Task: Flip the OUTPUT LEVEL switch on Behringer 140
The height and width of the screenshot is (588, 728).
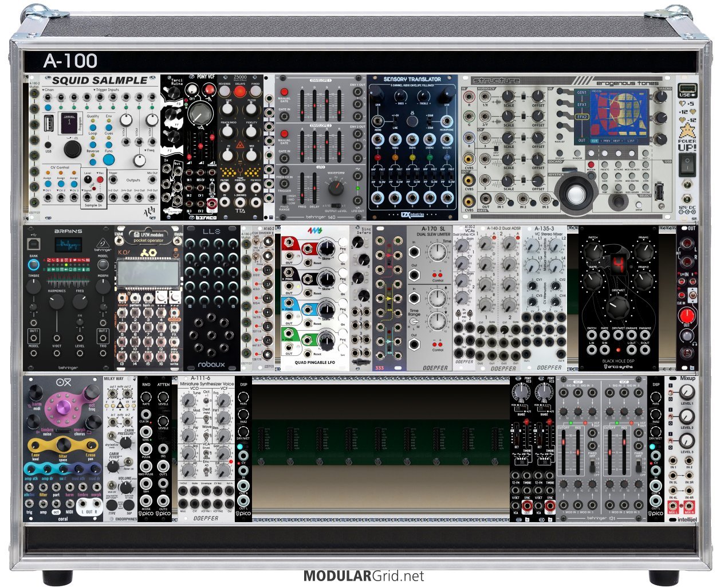Action: 336,205
